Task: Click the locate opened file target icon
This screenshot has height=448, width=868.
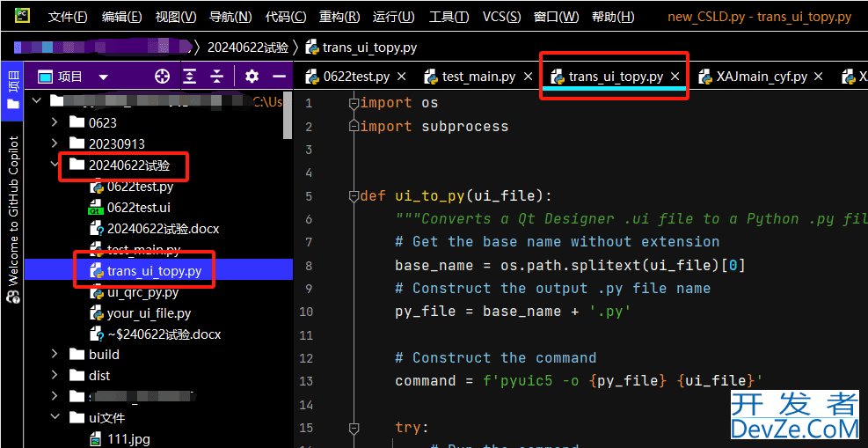Action: click(x=162, y=77)
